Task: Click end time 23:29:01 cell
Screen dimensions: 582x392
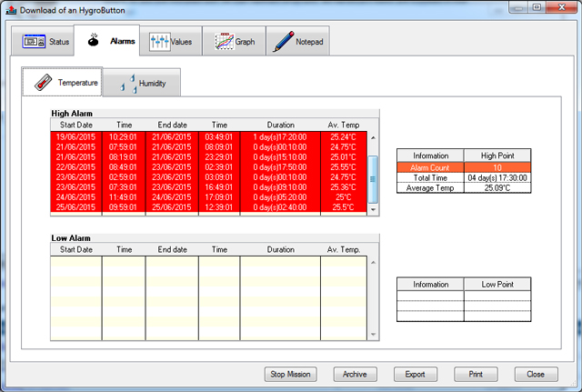Action: [x=219, y=157]
